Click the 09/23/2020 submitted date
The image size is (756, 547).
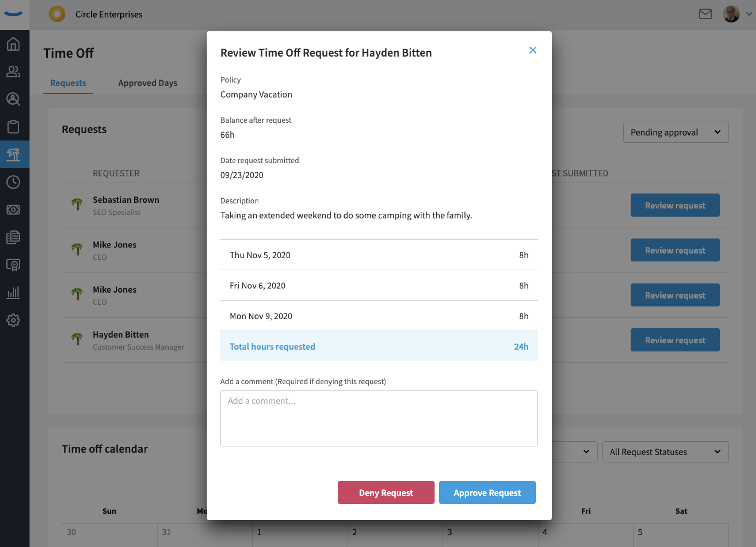coord(242,175)
